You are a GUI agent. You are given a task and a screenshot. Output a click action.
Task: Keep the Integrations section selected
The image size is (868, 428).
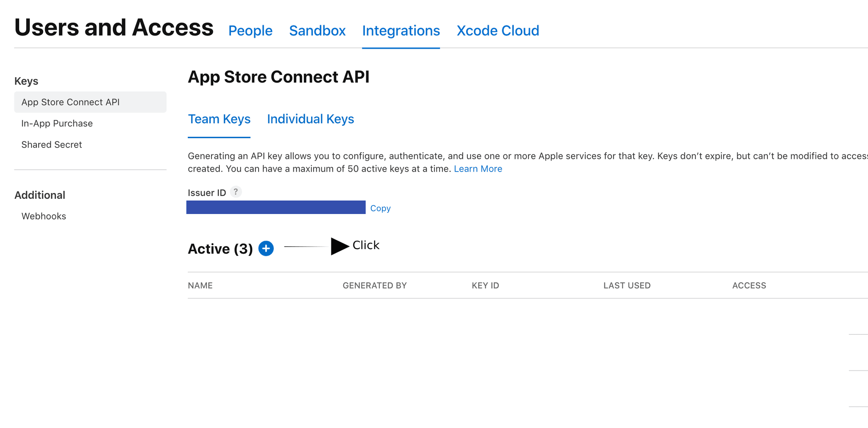(x=401, y=31)
